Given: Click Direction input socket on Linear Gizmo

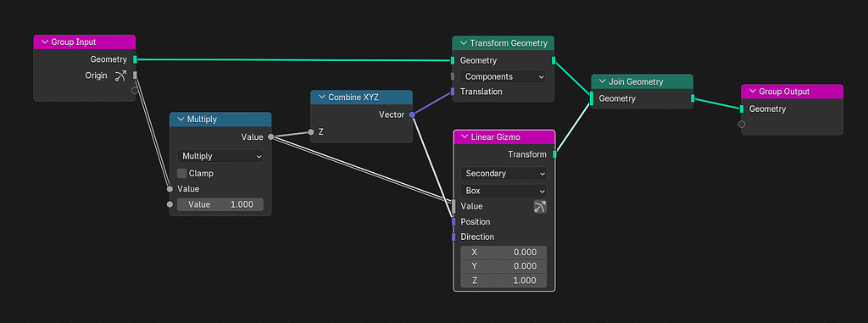Looking at the screenshot, I should [x=454, y=237].
